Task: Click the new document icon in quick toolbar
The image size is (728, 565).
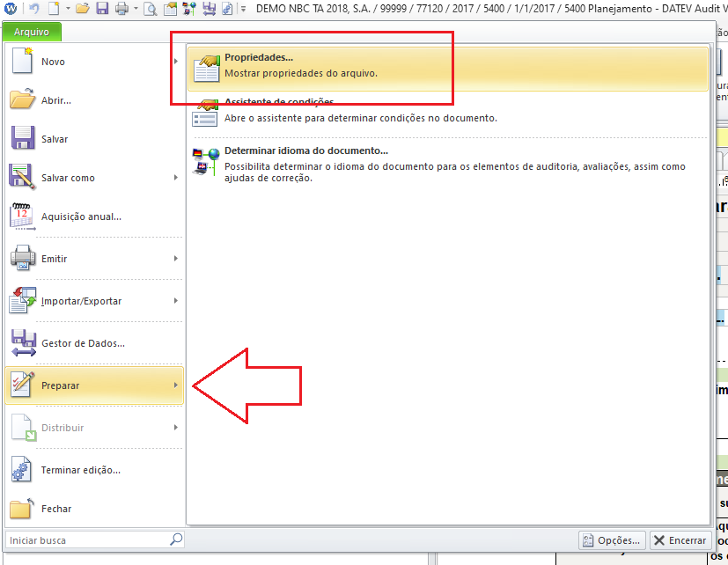Action: pos(55,8)
